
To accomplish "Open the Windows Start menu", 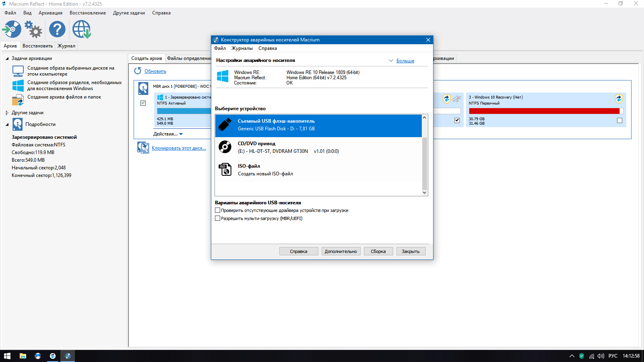I will tap(7, 356).
